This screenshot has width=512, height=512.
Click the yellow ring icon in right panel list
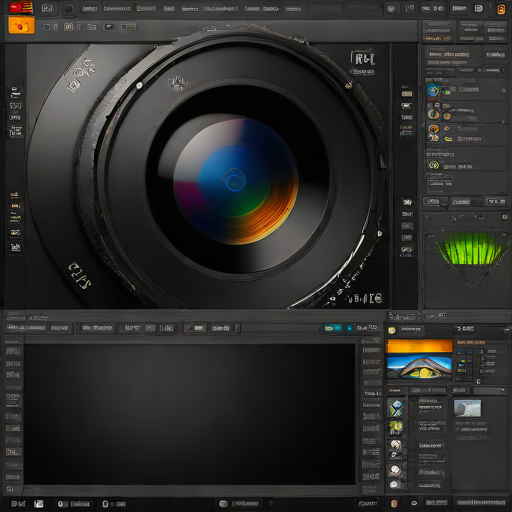click(434, 165)
